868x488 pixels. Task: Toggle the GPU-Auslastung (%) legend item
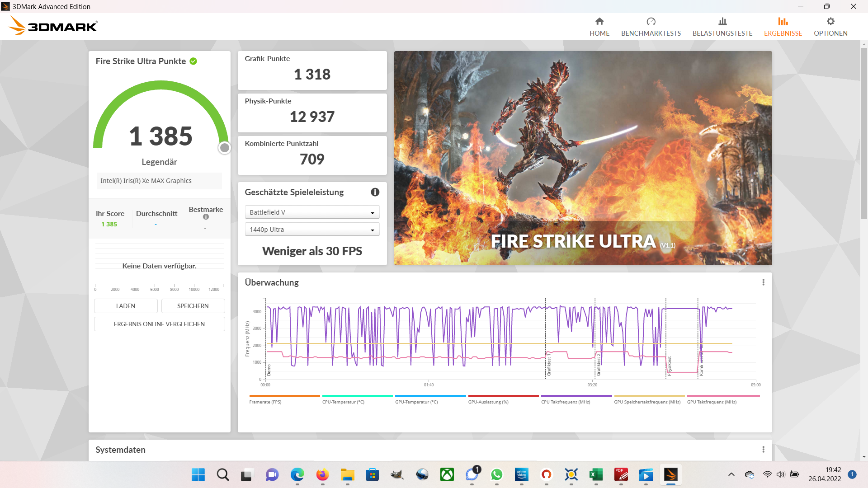pos(503,399)
